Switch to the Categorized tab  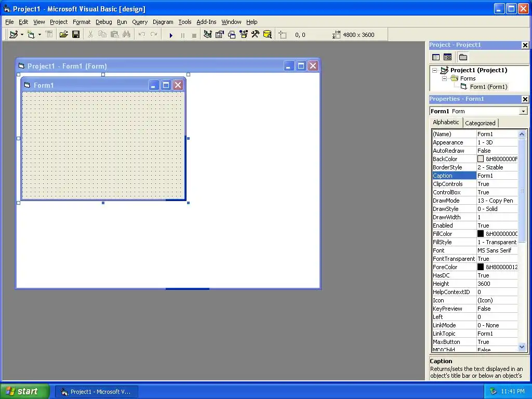pos(480,123)
